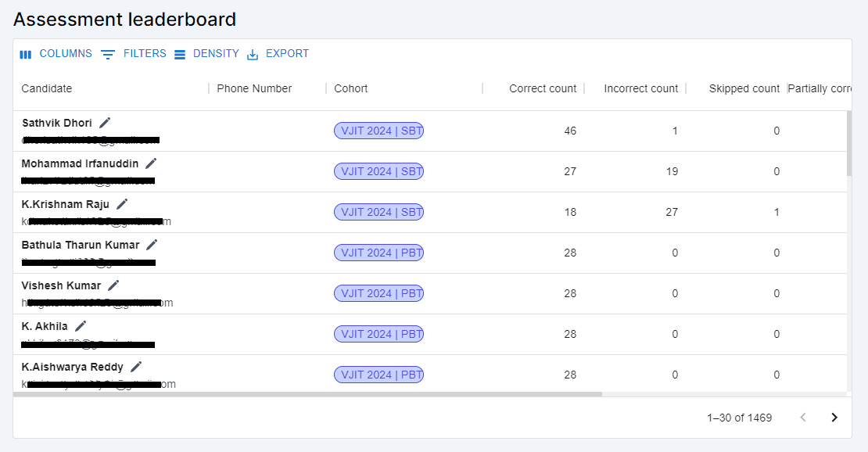Screen dimensions: 868x452
Task: Sort by Cohort column header
Action: tap(351, 88)
